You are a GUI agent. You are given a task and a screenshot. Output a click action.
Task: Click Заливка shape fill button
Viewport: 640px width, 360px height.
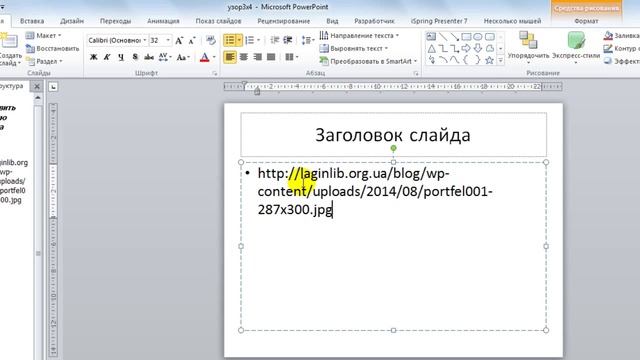click(x=622, y=36)
